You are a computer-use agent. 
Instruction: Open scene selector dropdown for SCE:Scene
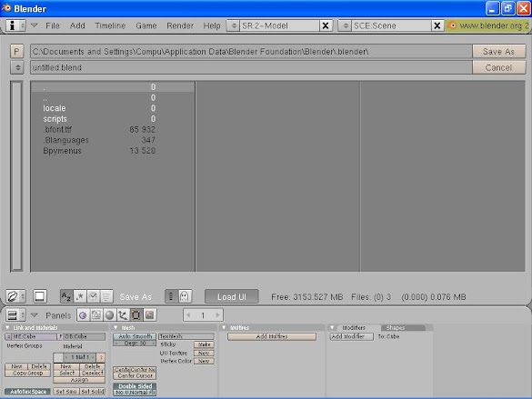(x=345, y=25)
